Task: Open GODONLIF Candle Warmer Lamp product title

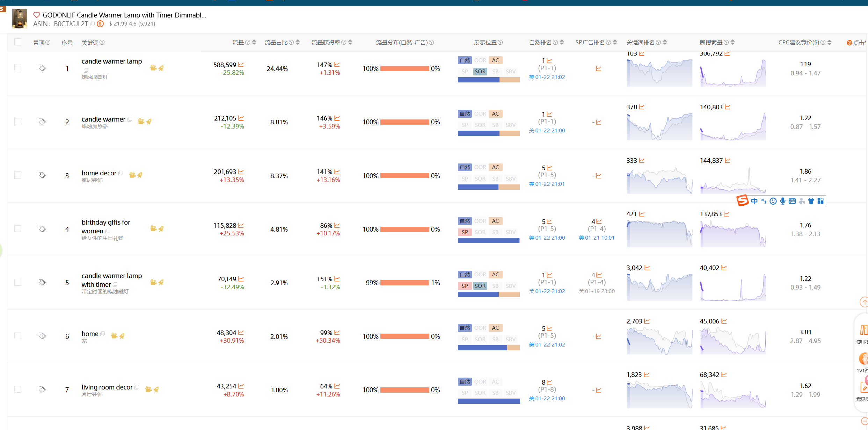Action: point(124,15)
